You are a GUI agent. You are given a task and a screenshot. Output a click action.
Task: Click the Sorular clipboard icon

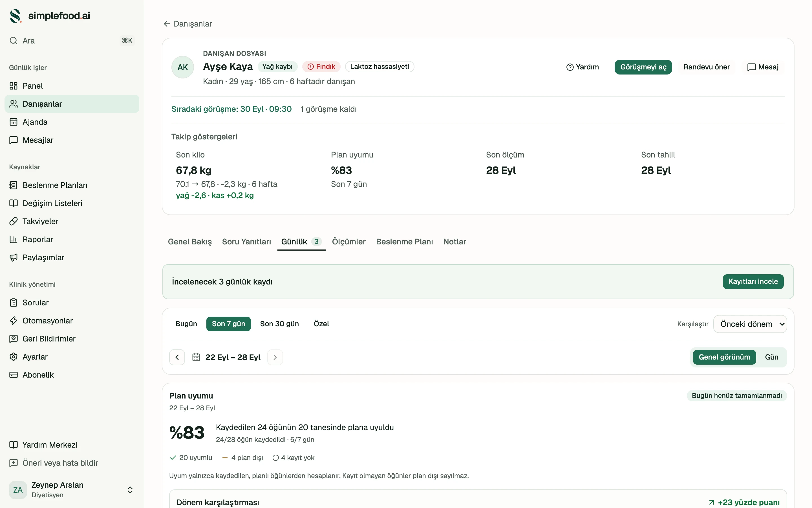[x=14, y=303]
